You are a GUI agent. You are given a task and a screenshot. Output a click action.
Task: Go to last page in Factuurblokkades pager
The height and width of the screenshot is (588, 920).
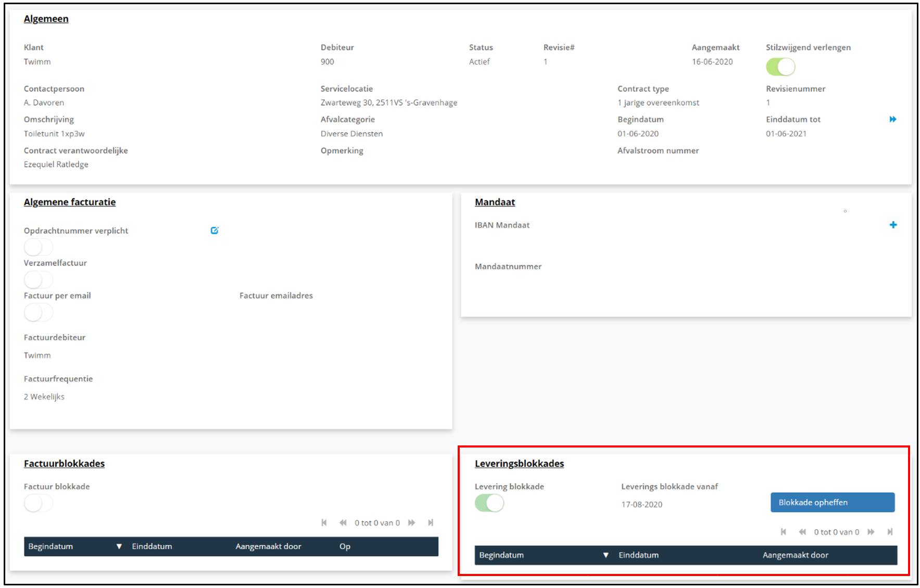(431, 522)
